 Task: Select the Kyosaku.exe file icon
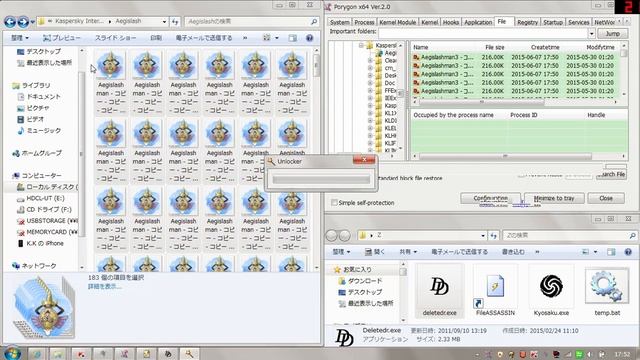click(x=551, y=286)
